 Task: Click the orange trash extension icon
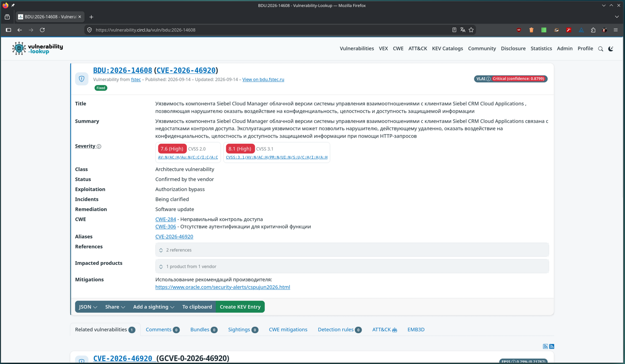531,30
